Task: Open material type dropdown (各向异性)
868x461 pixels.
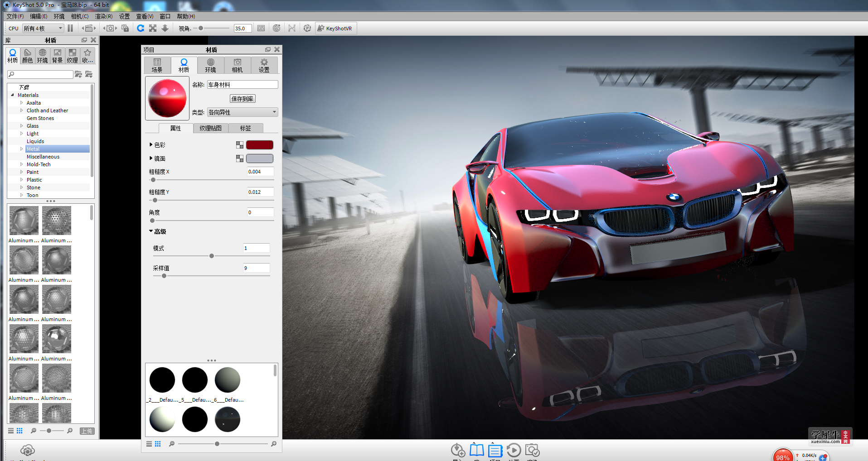Action: (242, 112)
